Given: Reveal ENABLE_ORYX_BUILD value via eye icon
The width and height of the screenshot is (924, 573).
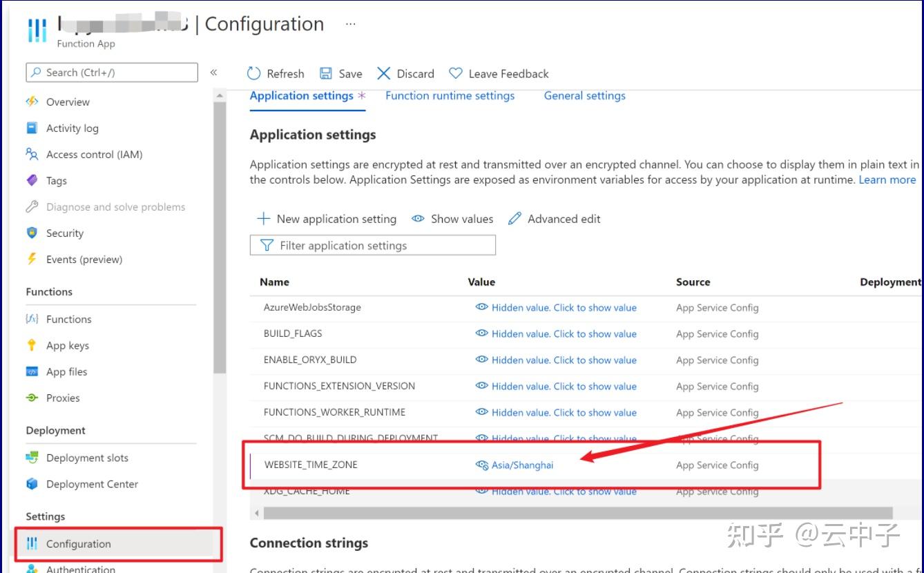Looking at the screenshot, I should click(482, 360).
